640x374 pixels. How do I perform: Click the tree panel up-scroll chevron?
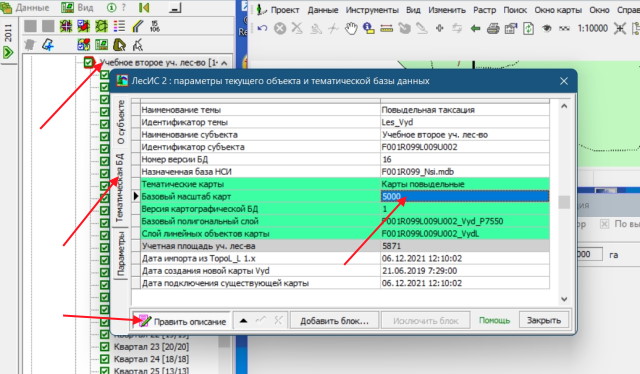(x=224, y=63)
